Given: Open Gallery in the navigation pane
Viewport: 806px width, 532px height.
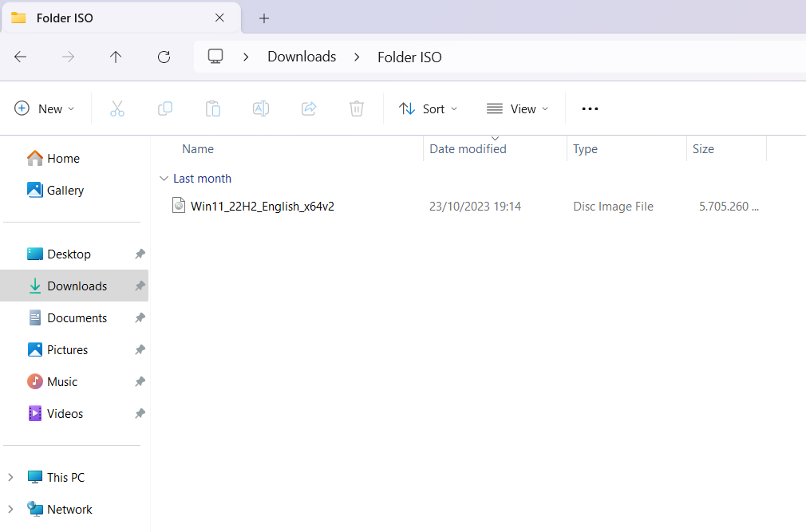Looking at the screenshot, I should pyautogui.click(x=56, y=191).
